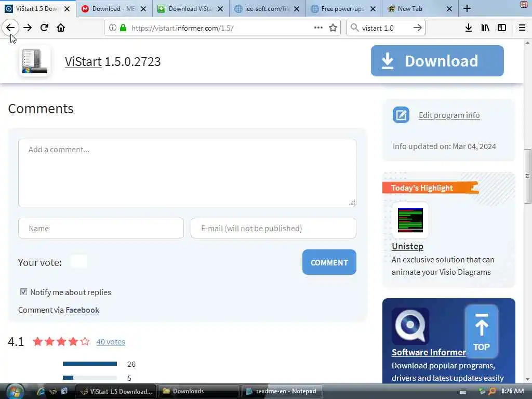This screenshot has width=532, height=399.
Task: Switch to the ViStart 1.5 Download tab
Action: coord(38,9)
